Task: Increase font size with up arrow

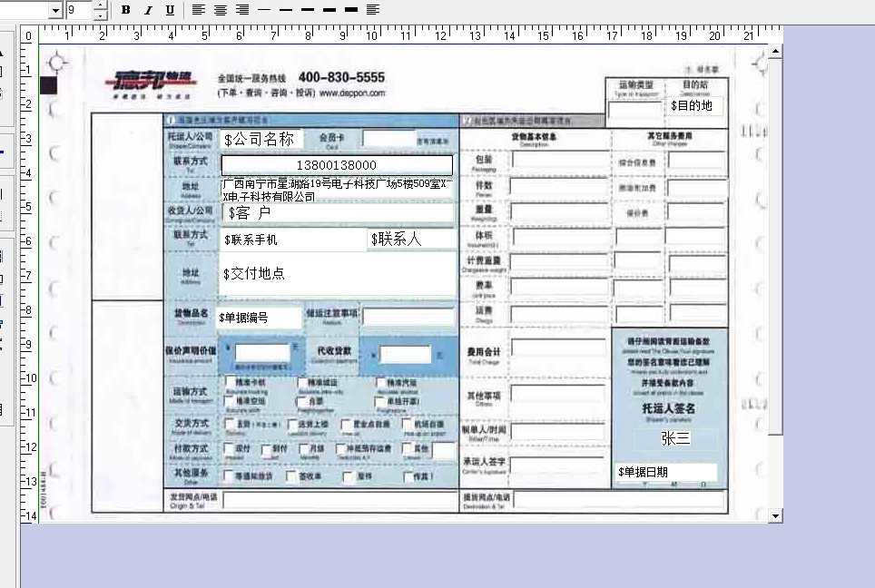Action: (100, 5)
